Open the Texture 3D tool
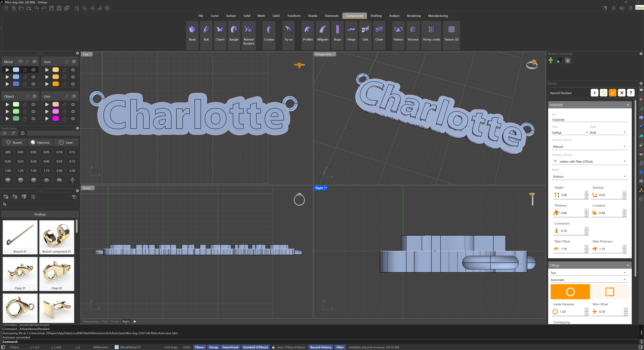644x350 pixels. (x=451, y=35)
